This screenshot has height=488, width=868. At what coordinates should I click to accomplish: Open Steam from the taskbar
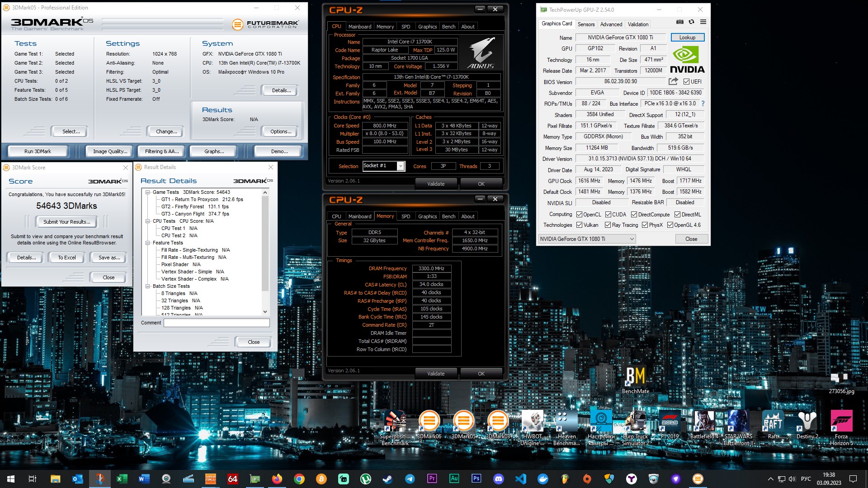pos(387,479)
